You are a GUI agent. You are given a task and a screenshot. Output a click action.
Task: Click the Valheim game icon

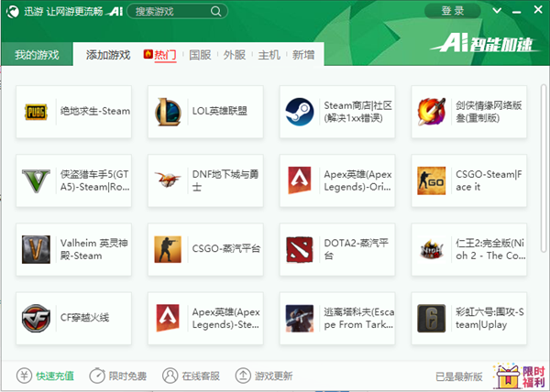36,249
